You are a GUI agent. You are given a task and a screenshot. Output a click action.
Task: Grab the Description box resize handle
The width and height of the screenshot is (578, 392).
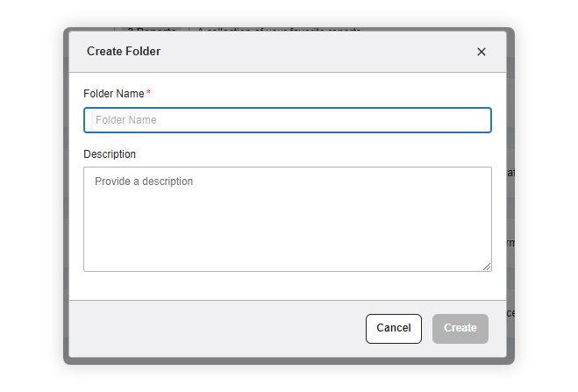pyautogui.click(x=487, y=267)
